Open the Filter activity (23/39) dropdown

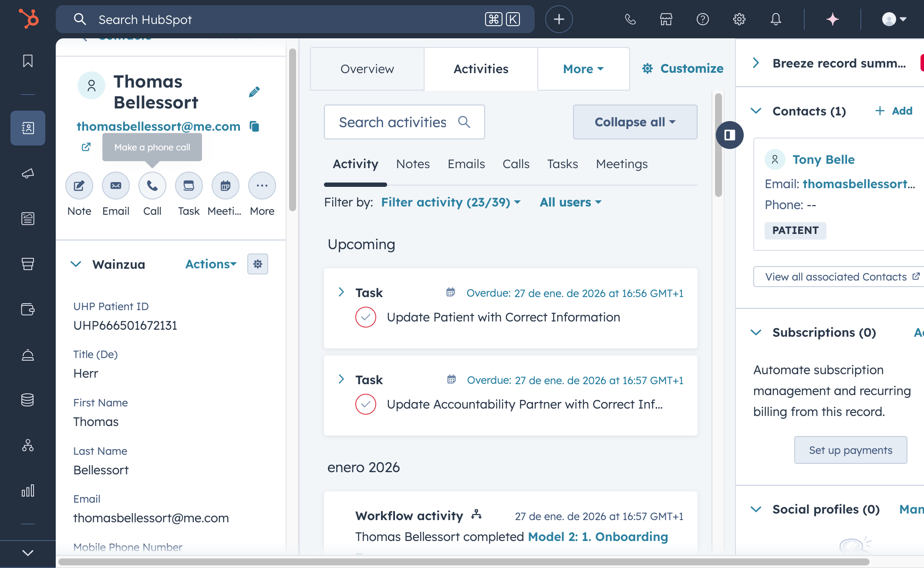point(451,202)
